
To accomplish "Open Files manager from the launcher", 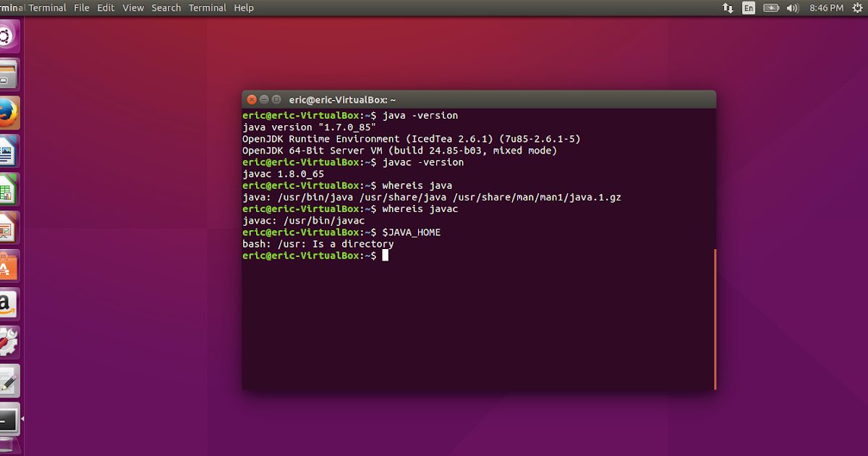I will (7, 75).
